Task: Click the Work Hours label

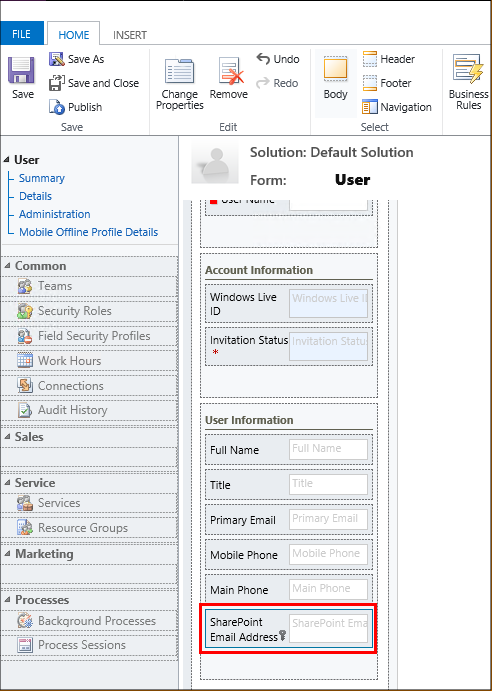Action: tap(69, 361)
